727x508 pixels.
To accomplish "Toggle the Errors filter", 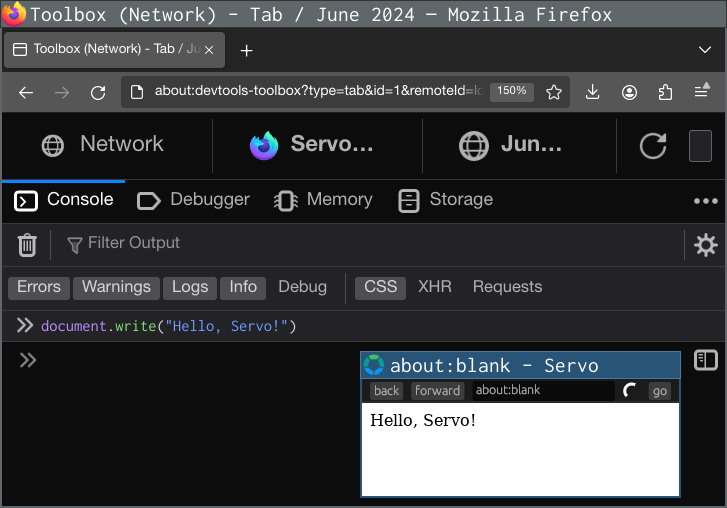I will pyautogui.click(x=39, y=287).
